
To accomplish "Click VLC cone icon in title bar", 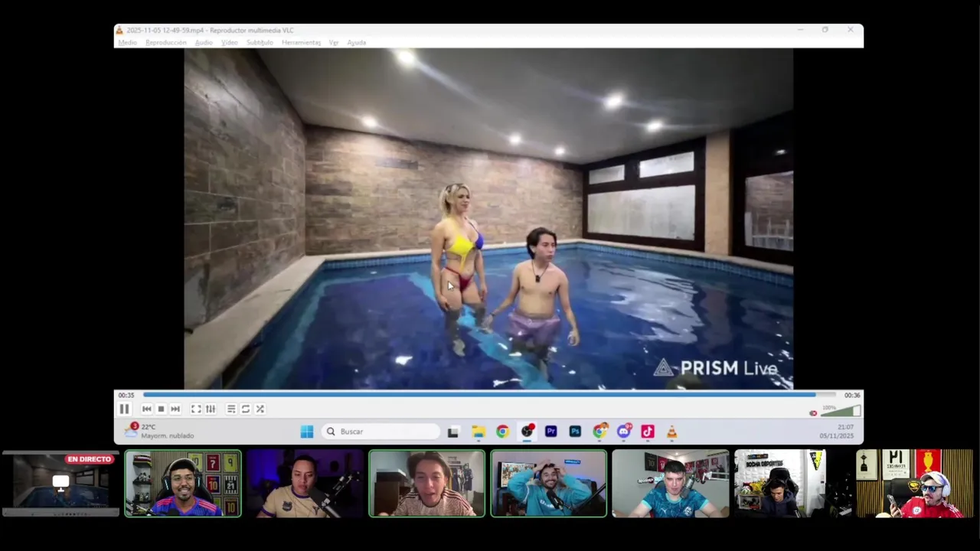I will click(119, 30).
